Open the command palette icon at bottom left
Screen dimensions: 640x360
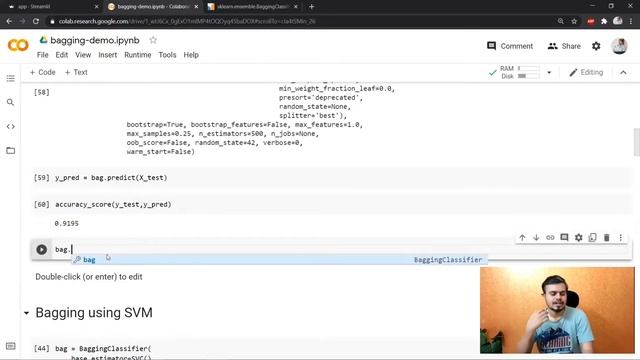pyautogui.click(x=11, y=346)
